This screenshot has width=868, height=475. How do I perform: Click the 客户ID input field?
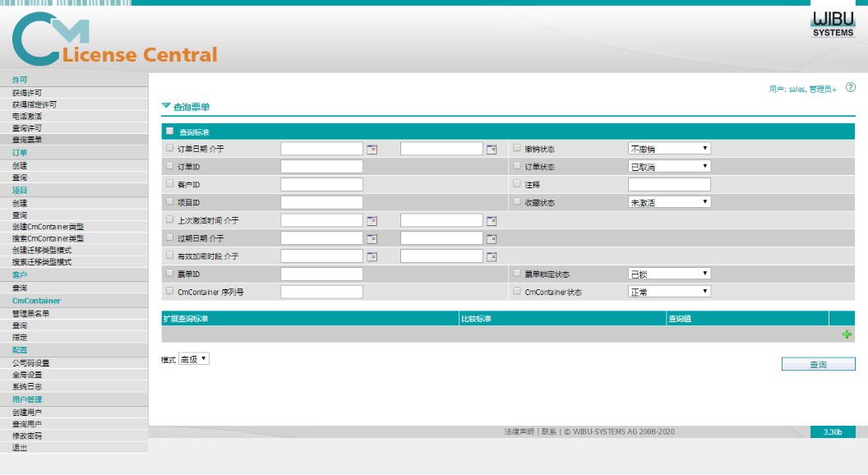point(321,184)
